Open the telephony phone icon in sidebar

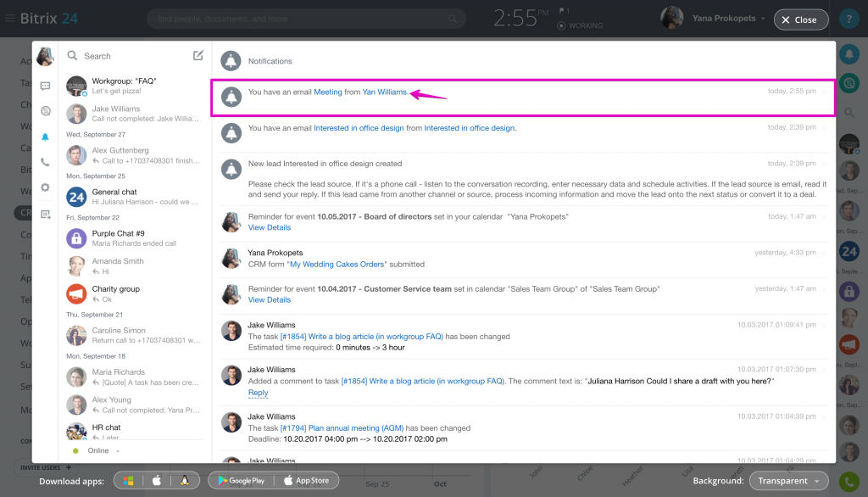pyautogui.click(x=46, y=162)
